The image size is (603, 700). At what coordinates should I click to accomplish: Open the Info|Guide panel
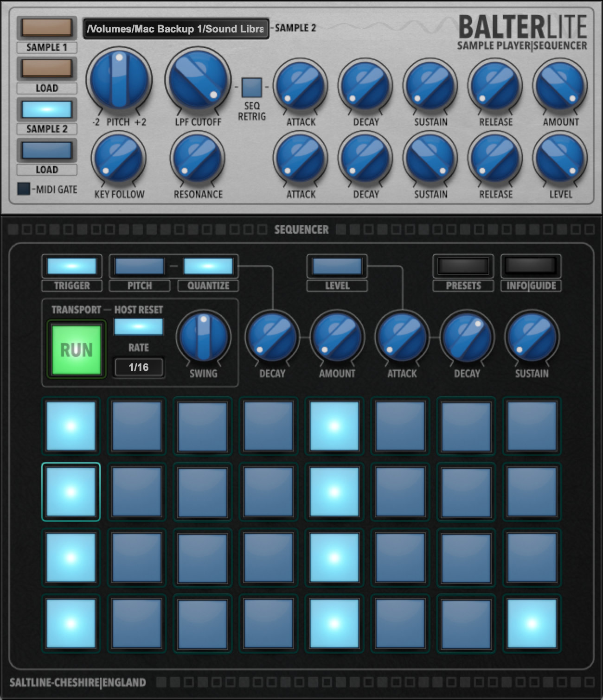(531, 266)
